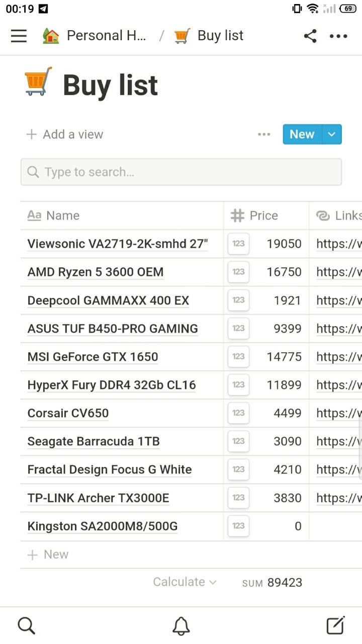Tap the Wi-Fi status icon
Image resolution: width=362 pixels, height=644 pixels.
tap(313, 9)
